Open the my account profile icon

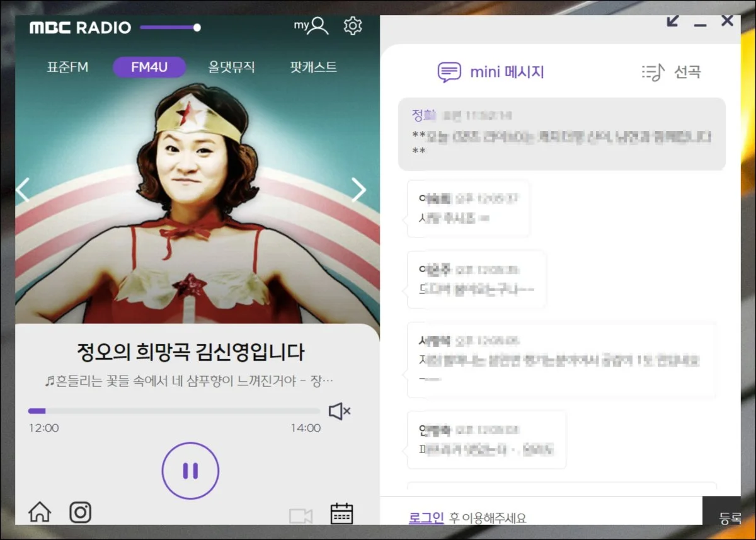pos(312,26)
